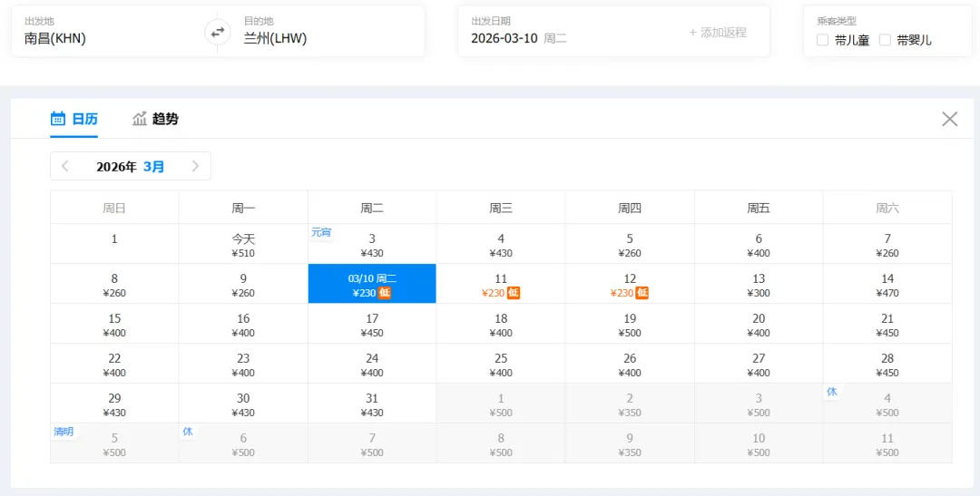Viewport: 980px width, 496px height.
Task: Select March 14 priced ¥470
Action: [887, 284]
